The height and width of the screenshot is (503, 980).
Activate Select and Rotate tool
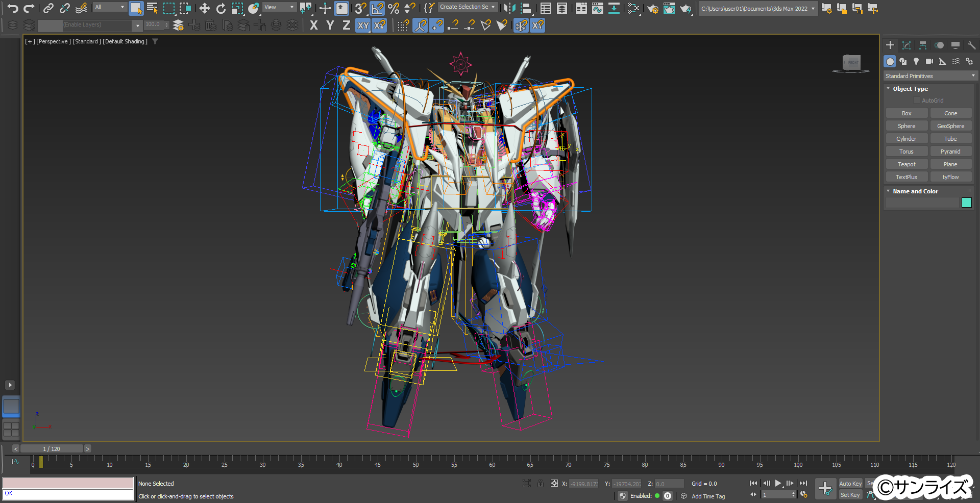(x=220, y=8)
